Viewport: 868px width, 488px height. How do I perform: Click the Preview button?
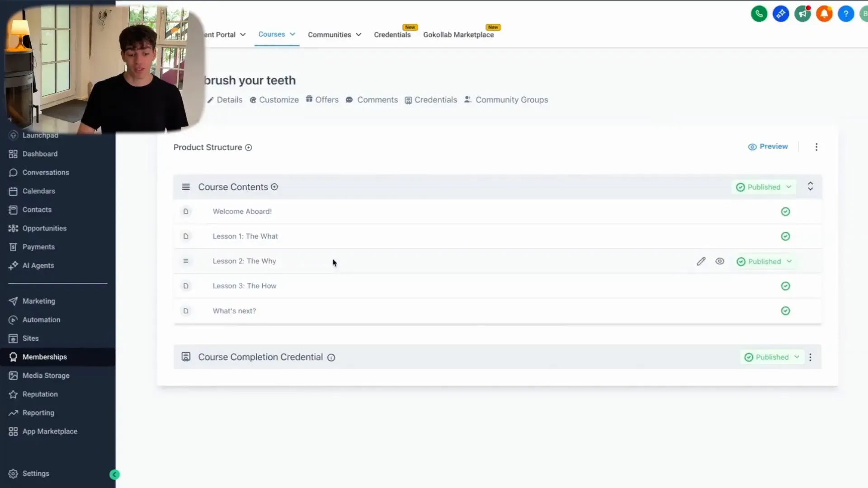pyautogui.click(x=768, y=146)
